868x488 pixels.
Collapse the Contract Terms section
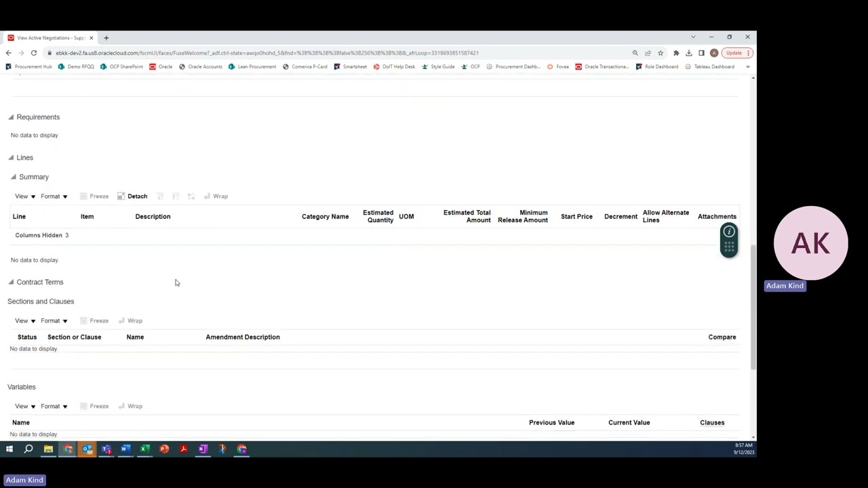(11, 282)
